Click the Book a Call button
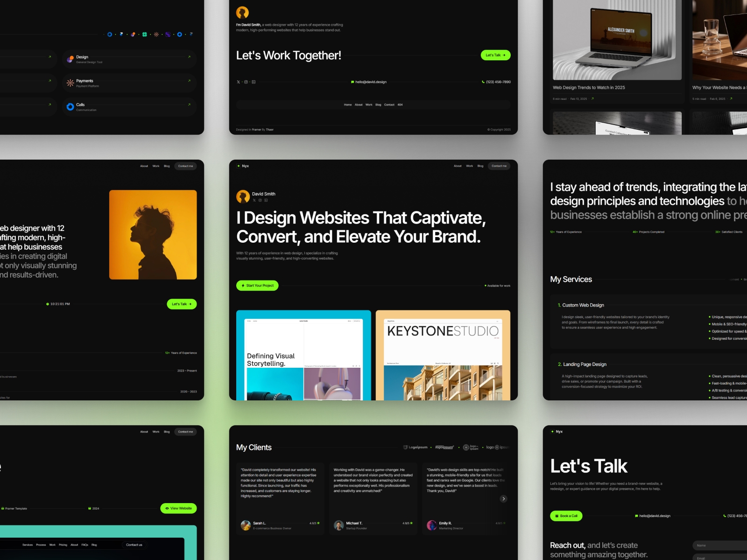 tap(566, 516)
